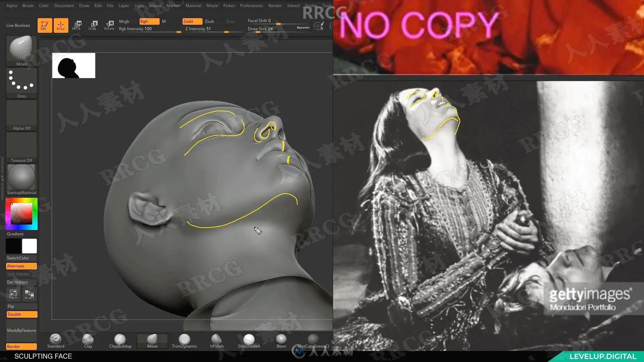Click the head silhouette thumbnail in viewport

(74, 65)
